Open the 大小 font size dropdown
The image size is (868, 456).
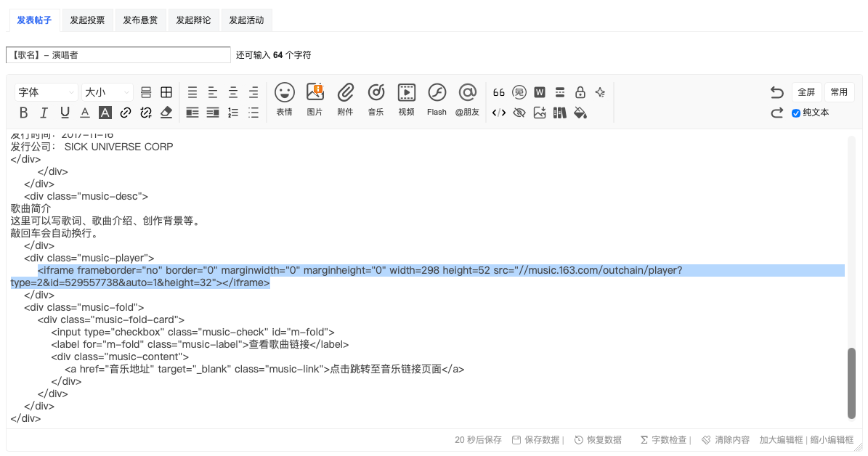click(107, 92)
